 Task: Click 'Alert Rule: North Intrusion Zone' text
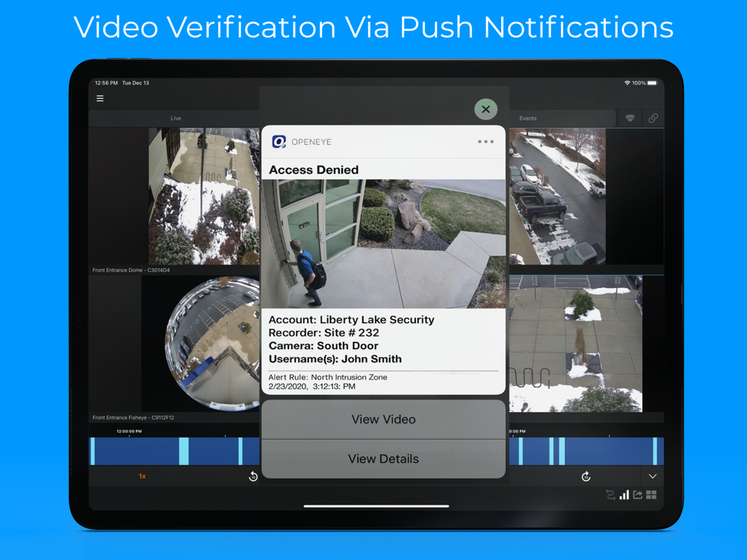click(x=328, y=377)
